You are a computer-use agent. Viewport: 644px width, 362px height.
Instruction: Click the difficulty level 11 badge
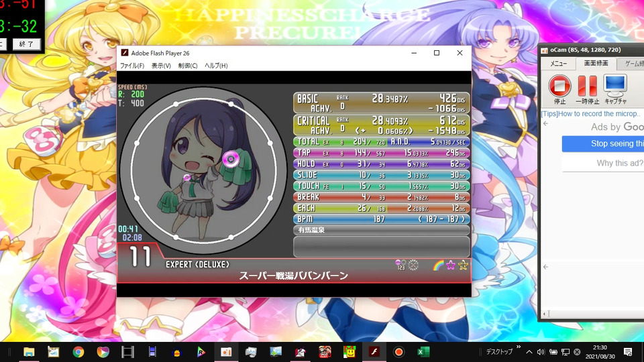click(140, 257)
